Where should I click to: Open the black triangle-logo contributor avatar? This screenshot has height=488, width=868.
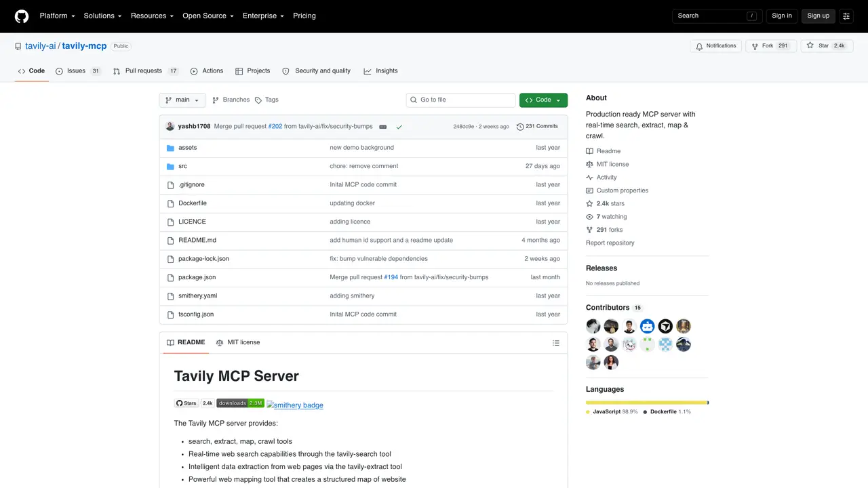[x=665, y=327]
